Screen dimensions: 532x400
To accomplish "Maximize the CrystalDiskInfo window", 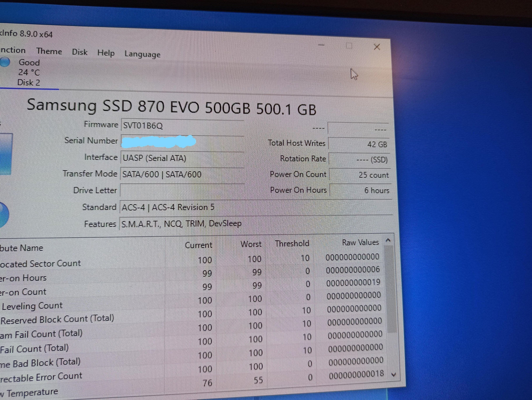I will click(349, 46).
